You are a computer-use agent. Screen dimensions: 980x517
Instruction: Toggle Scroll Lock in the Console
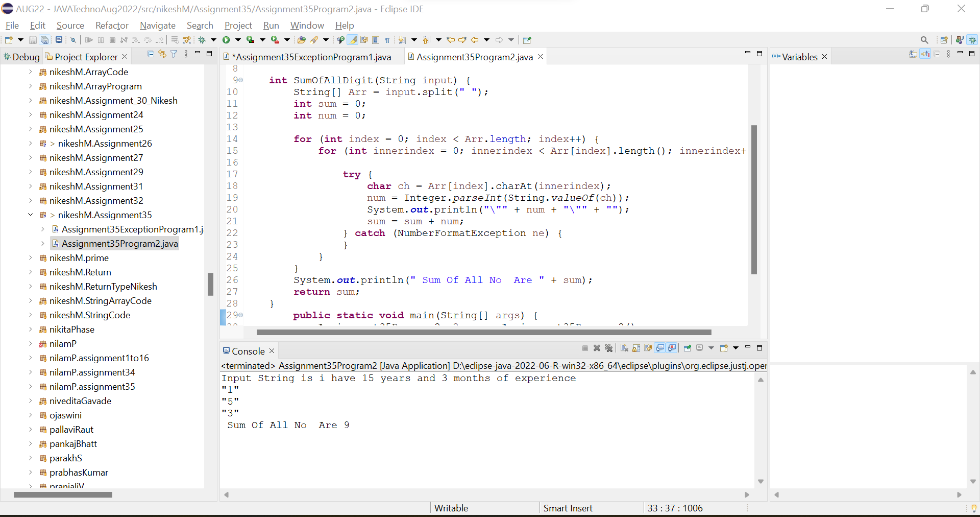636,348
